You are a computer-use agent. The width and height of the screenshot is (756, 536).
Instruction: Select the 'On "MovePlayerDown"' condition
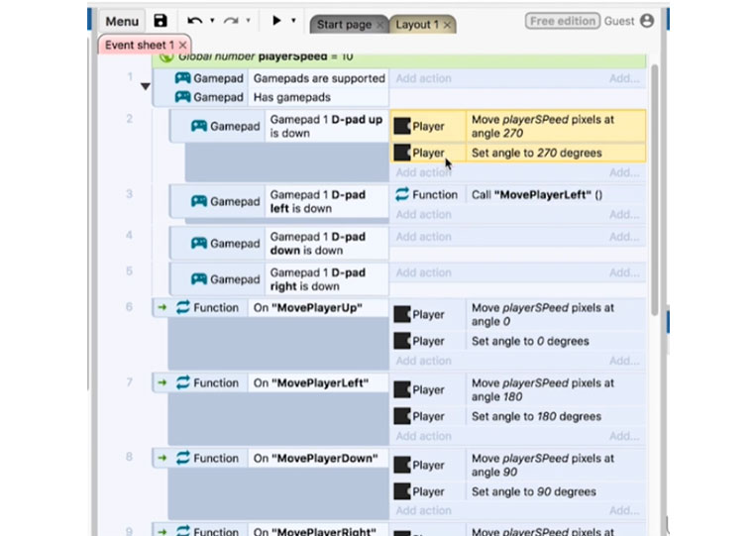pos(318,458)
